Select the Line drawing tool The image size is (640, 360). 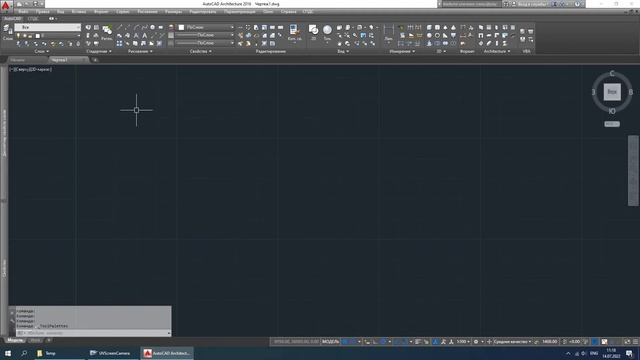point(120,27)
